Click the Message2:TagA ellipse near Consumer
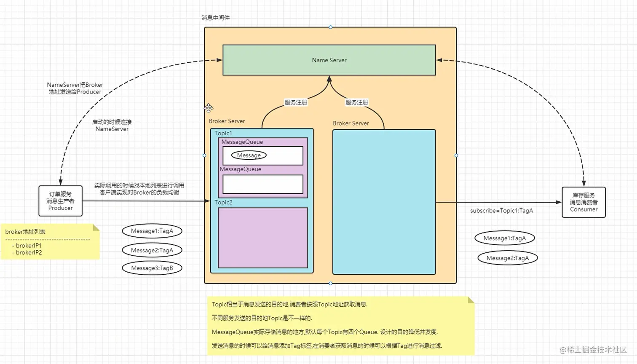 pyautogui.click(x=507, y=258)
